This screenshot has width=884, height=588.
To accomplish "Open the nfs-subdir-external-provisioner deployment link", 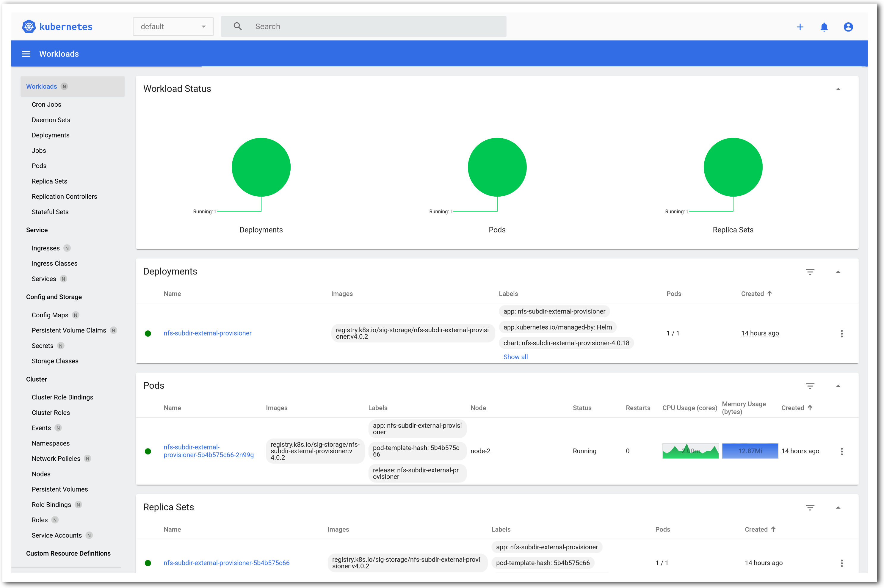I will 207,333.
